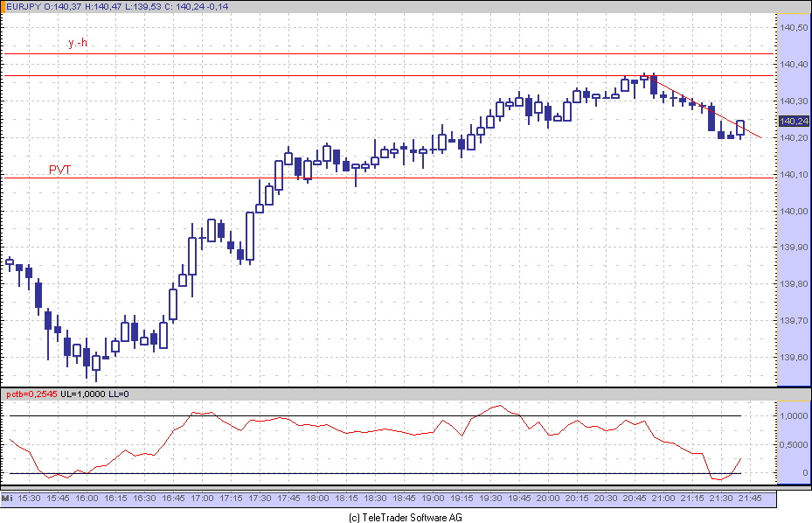
Task: Click the 17:00 time axis label
Action: [x=202, y=499]
